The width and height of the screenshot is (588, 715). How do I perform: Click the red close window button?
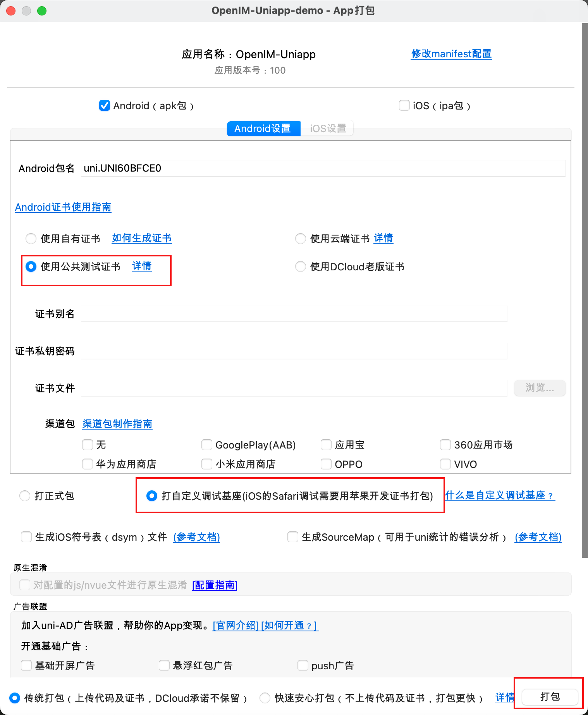11,11
